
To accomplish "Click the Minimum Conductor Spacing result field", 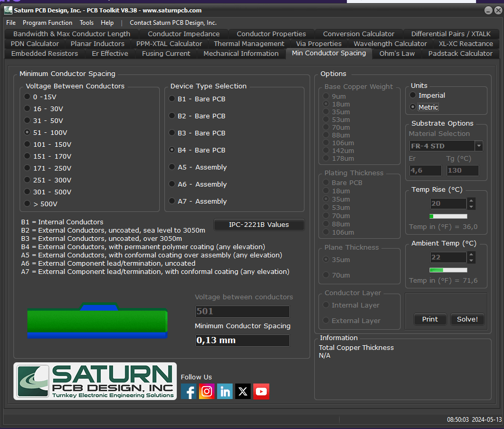I will pyautogui.click(x=242, y=340).
